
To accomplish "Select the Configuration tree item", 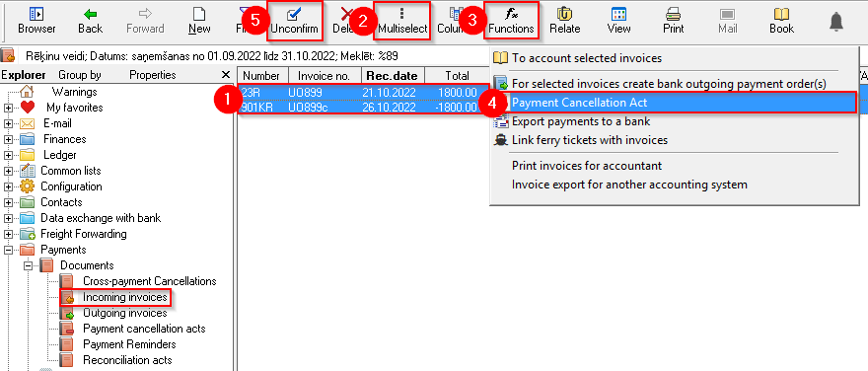I will [x=71, y=186].
